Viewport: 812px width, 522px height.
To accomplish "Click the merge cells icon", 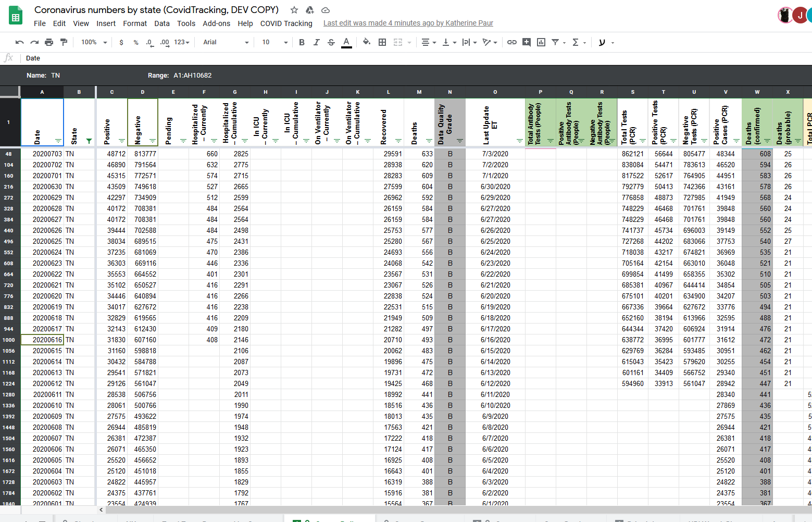I will click(x=398, y=42).
